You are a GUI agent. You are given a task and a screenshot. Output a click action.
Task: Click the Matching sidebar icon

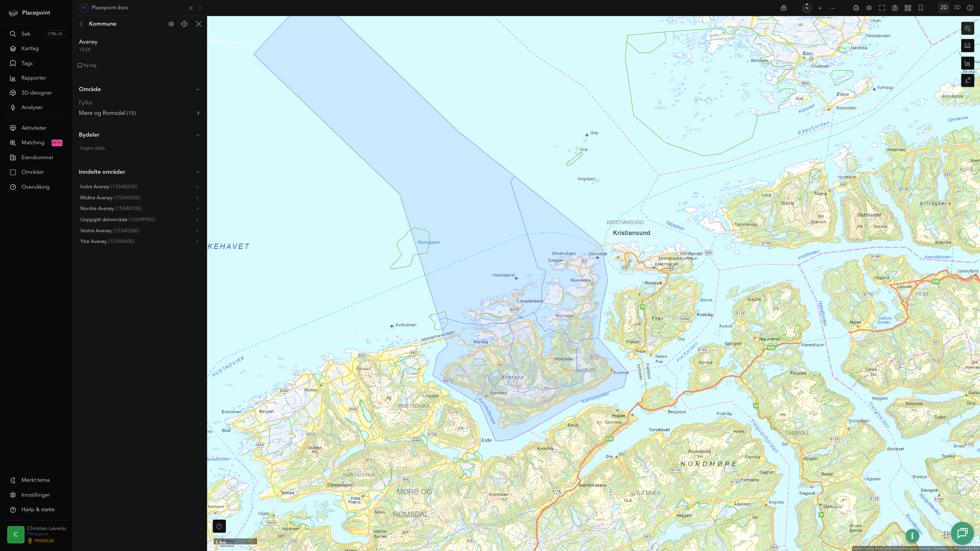tap(13, 143)
